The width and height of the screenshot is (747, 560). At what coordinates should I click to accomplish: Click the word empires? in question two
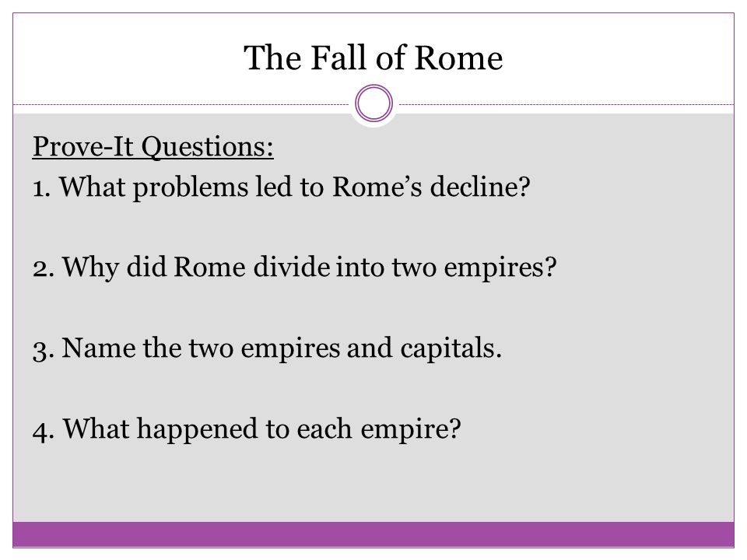pyautogui.click(x=500, y=268)
